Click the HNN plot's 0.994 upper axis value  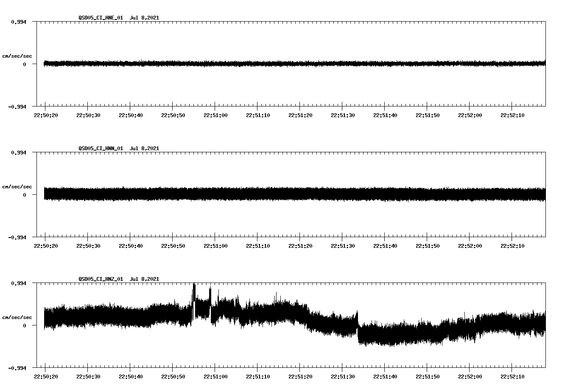[x=18, y=152]
